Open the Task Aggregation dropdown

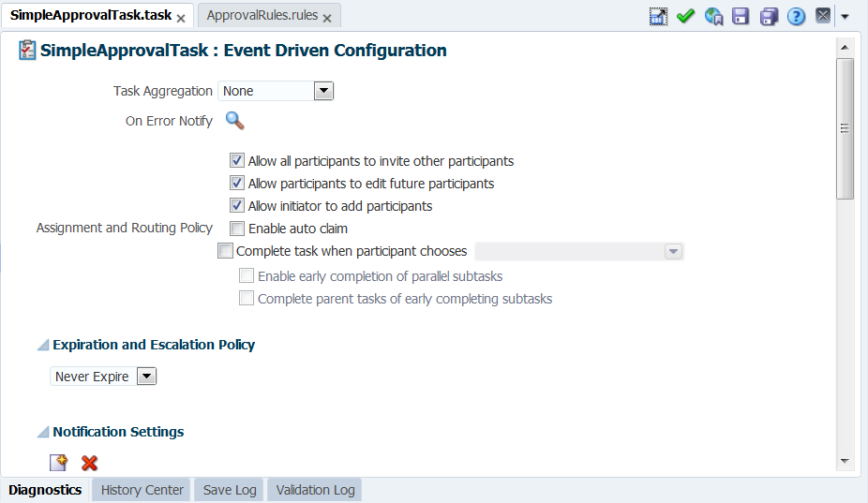click(x=323, y=91)
